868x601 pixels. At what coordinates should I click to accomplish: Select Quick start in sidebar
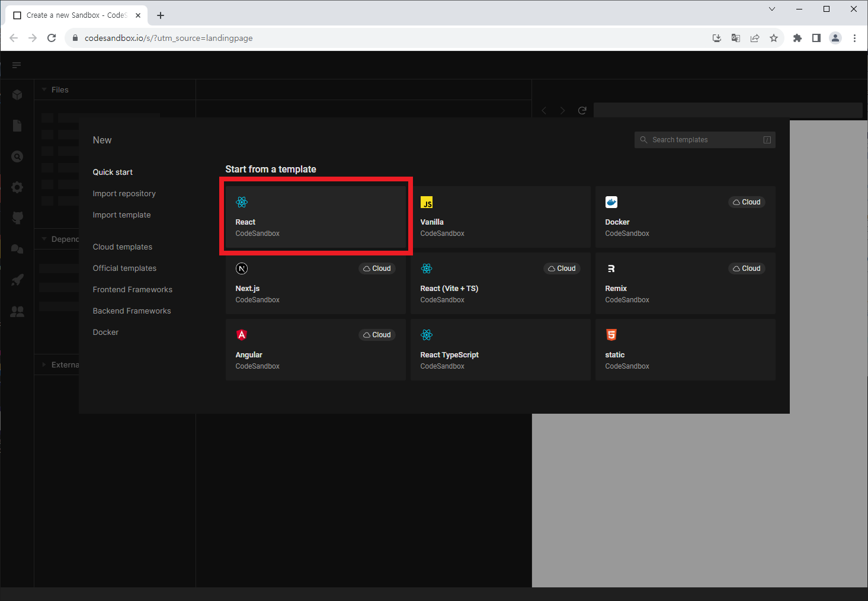[113, 172]
